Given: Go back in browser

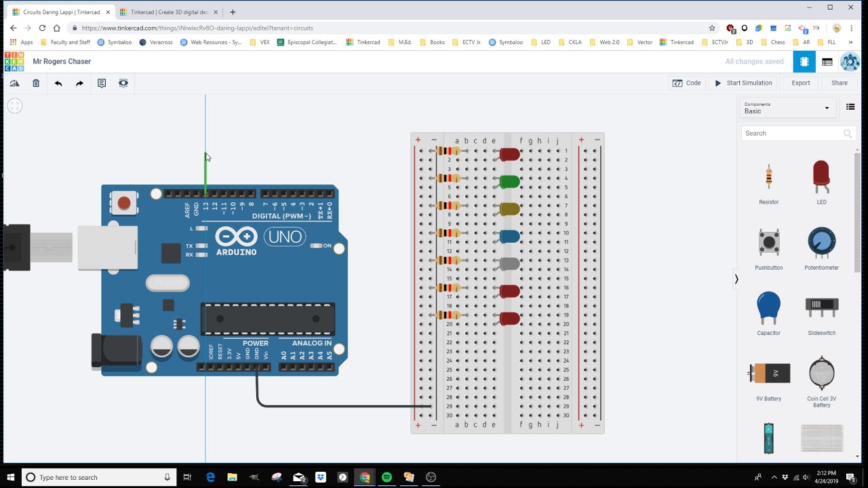Looking at the screenshot, I should coord(13,28).
